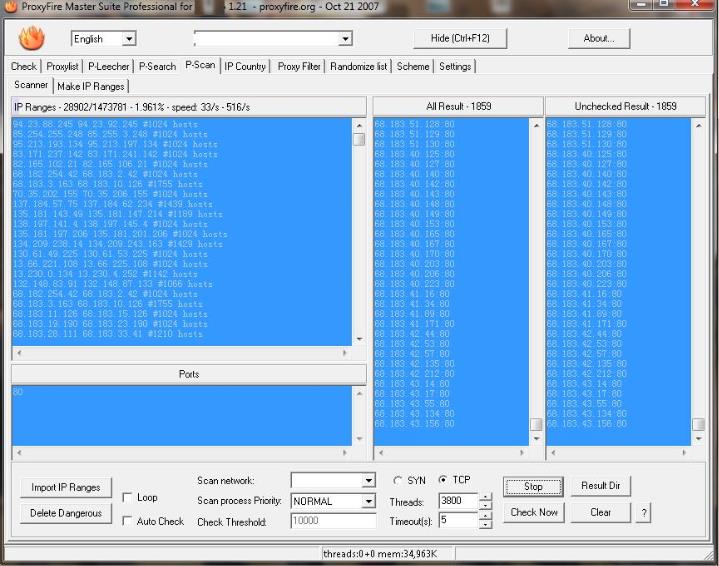Click the Threads value field
The image size is (719, 566).
458,500
